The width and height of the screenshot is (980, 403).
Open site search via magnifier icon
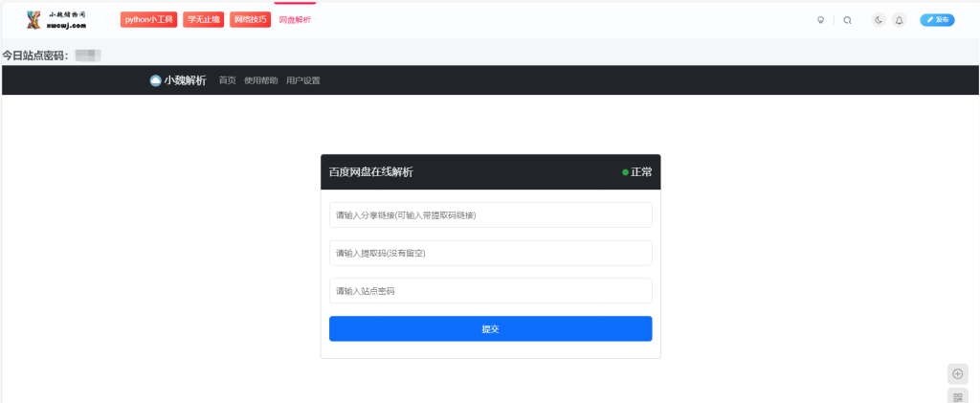[x=847, y=20]
